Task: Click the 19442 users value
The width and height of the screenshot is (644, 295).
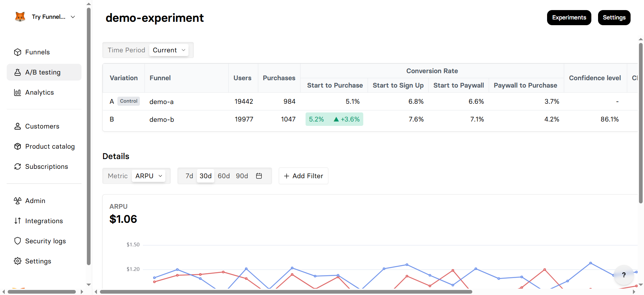Action: [244, 101]
